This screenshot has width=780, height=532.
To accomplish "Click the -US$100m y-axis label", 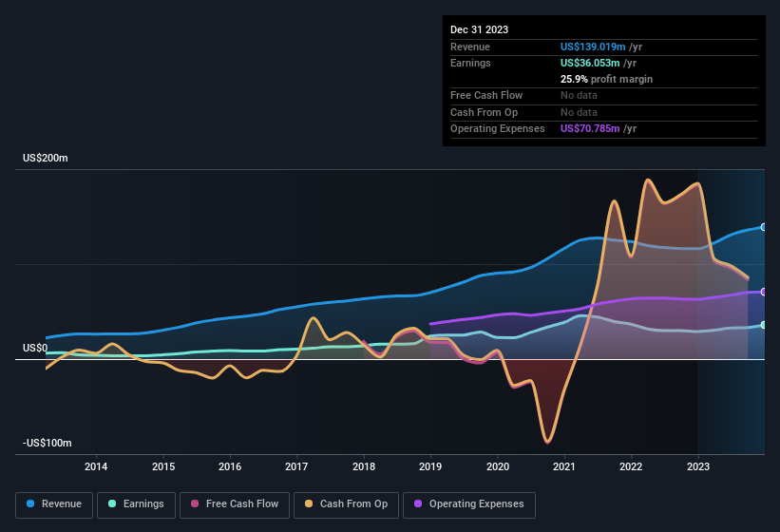I will click(x=48, y=443).
